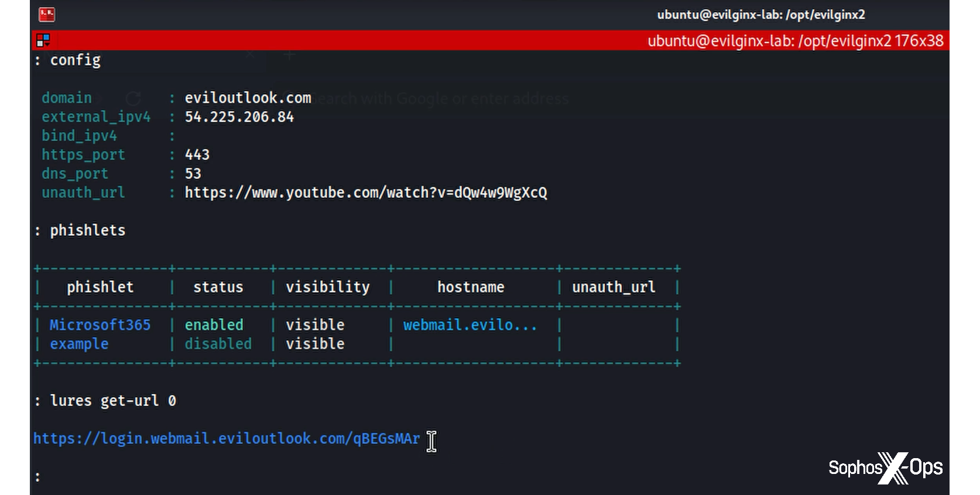Click the "hostname" column header
This screenshot has width=980, height=495.
click(471, 287)
